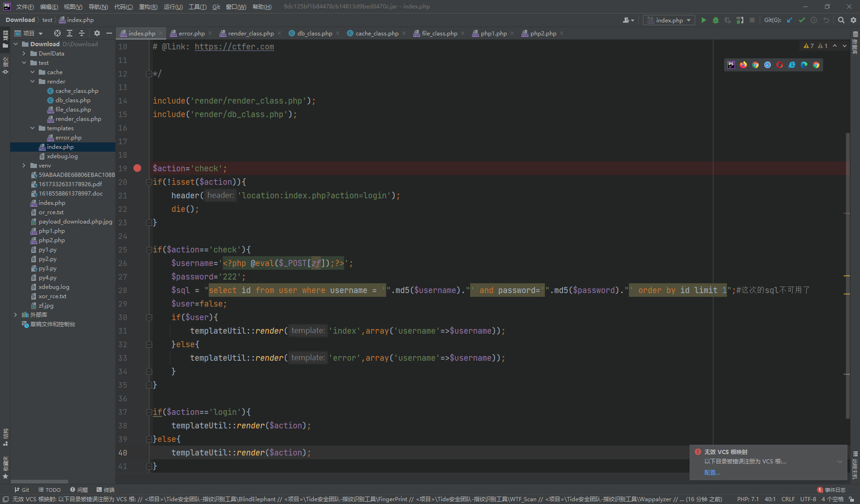Open preview in Internet Explorer icon
This screenshot has height=504, width=860.
tap(792, 65)
